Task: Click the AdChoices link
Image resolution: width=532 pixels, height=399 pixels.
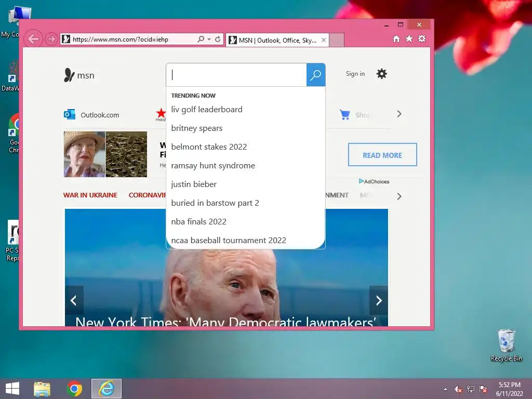Action: point(374,181)
